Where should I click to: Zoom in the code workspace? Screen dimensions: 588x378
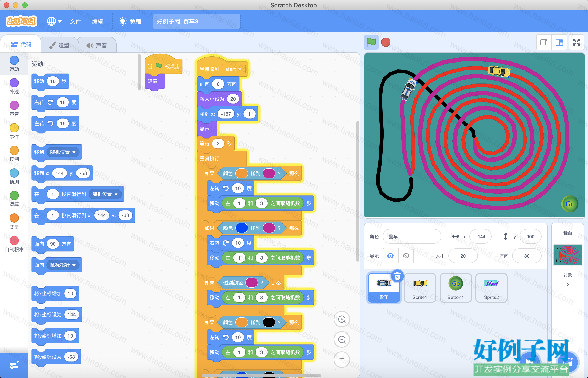[x=342, y=319]
